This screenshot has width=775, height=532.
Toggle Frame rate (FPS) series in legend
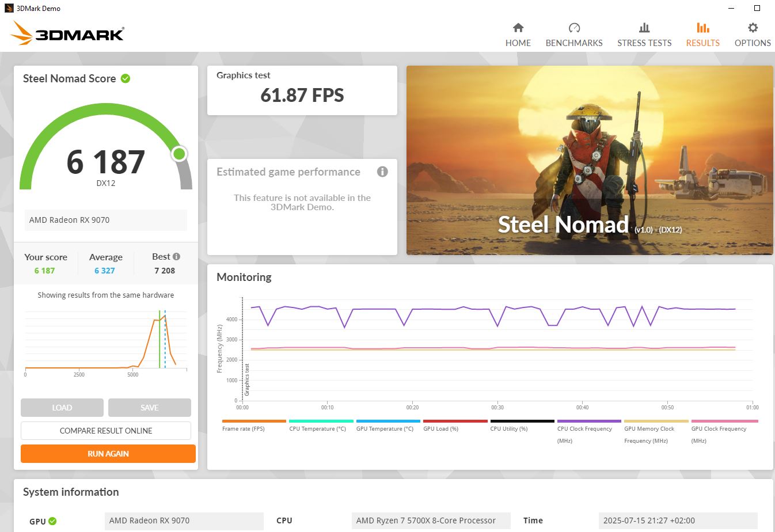pos(253,425)
